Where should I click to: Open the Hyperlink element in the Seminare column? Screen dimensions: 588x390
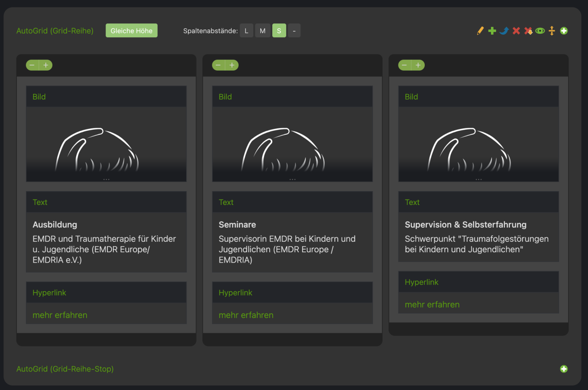[x=235, y=293]
